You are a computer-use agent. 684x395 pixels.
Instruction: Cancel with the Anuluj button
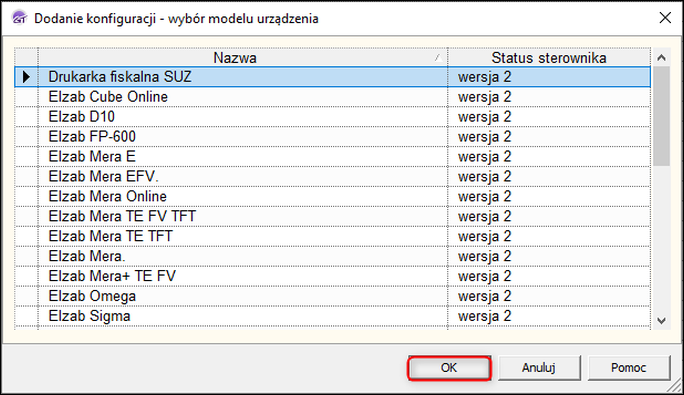tap(539, 368)
